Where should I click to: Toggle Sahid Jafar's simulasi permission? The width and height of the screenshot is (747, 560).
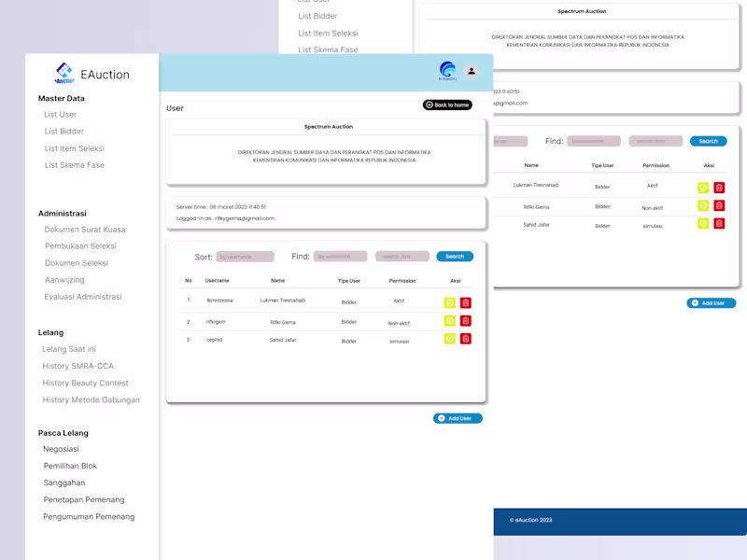[450, 339]
